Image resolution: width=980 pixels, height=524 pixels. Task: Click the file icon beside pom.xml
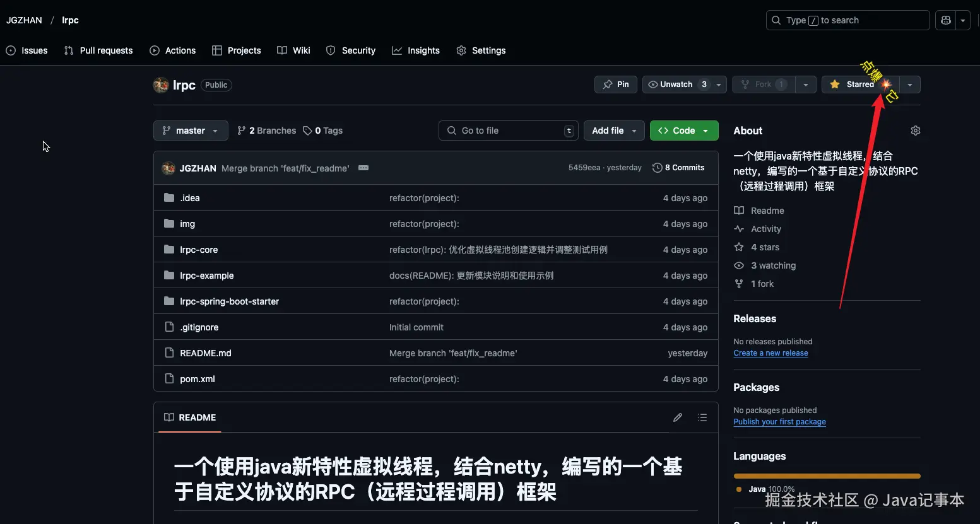(169, 379)
